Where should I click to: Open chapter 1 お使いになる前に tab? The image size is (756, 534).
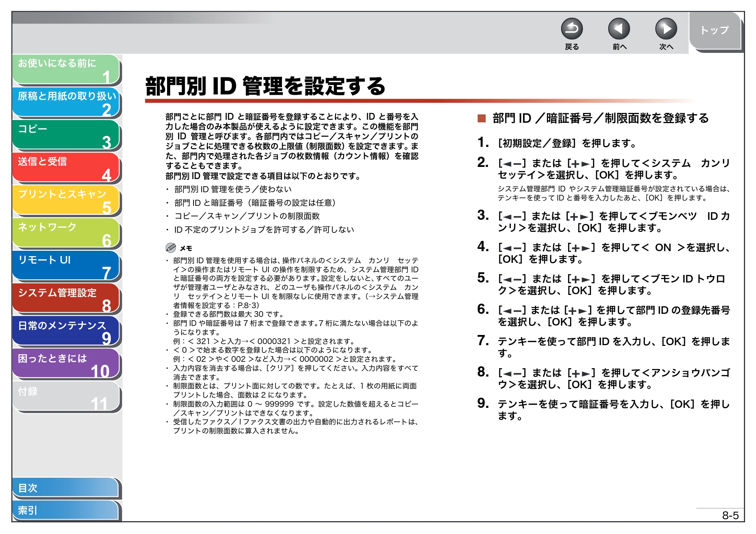click(66, 69)
